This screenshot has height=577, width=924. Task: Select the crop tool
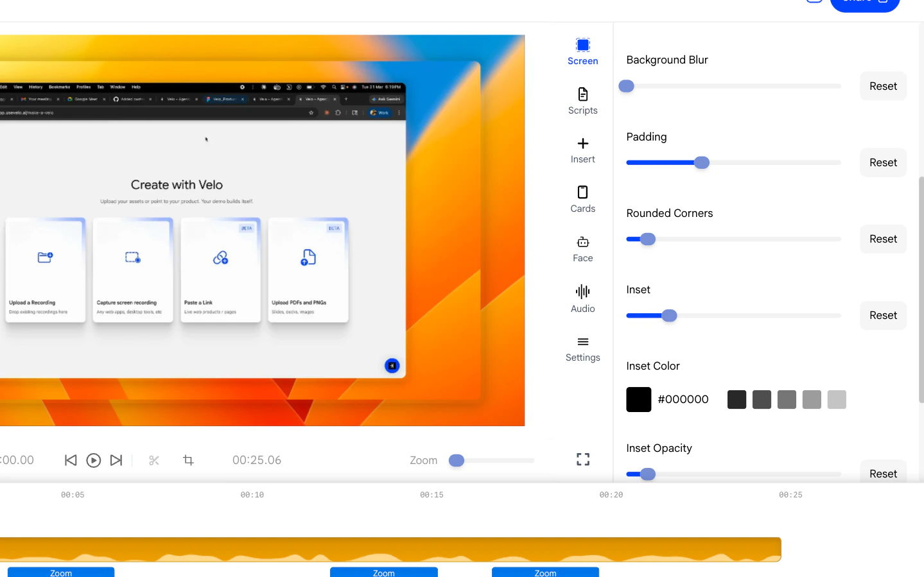(188, 460)
